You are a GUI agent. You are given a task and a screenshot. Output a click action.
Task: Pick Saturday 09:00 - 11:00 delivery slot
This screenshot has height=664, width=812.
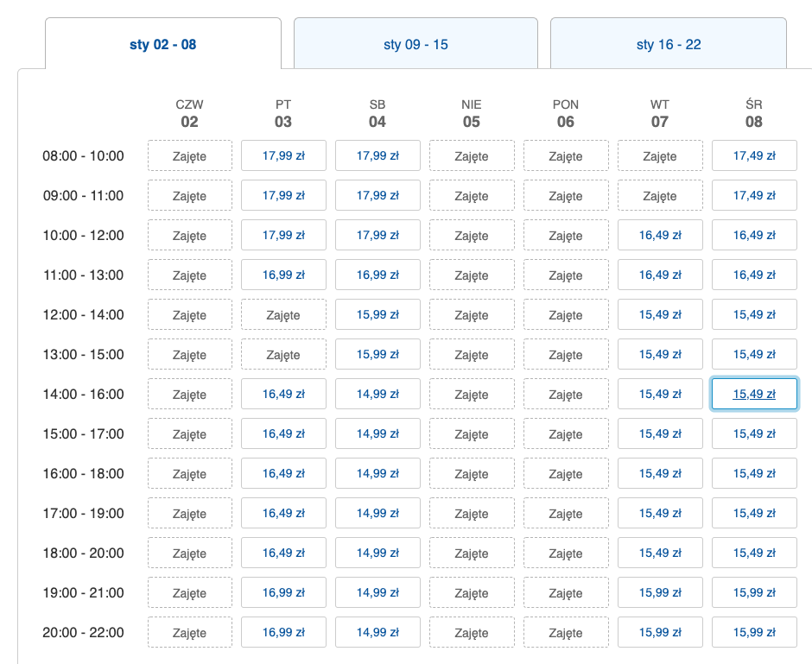coord(377,196)
